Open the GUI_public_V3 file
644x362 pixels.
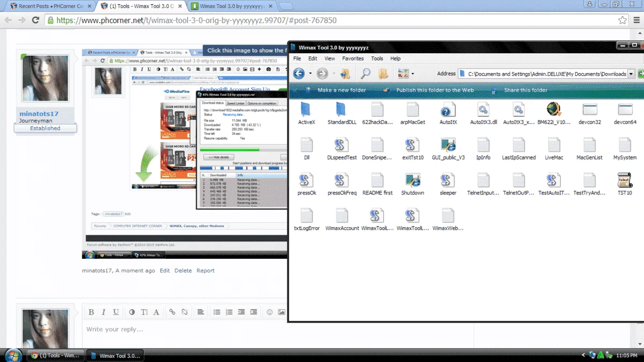(448, 149)
